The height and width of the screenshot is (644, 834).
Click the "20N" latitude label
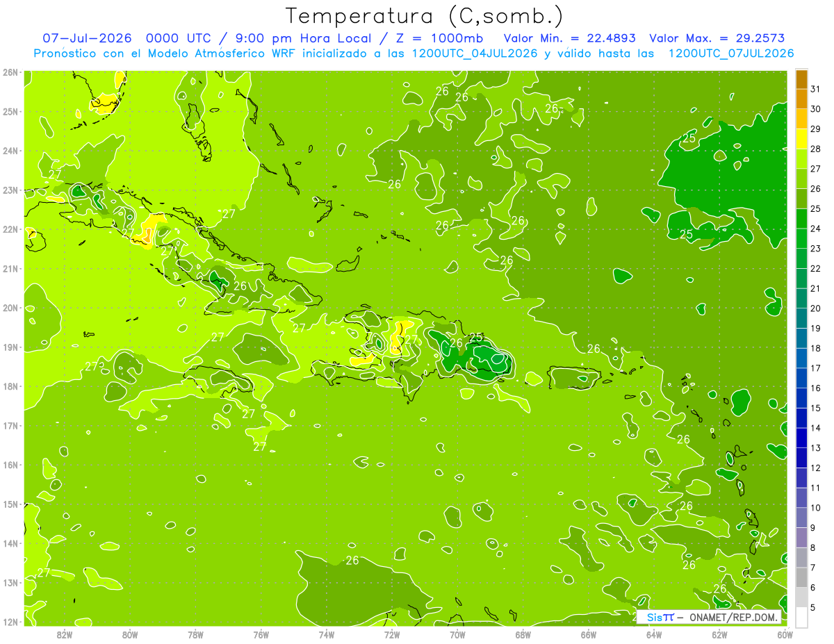tap(10, 308)
